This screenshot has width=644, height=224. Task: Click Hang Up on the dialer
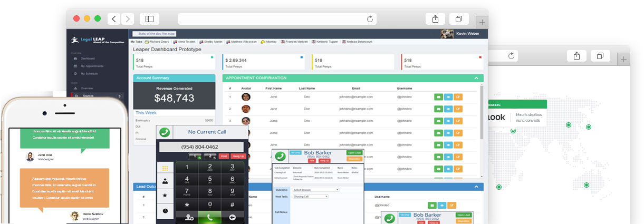238,157
